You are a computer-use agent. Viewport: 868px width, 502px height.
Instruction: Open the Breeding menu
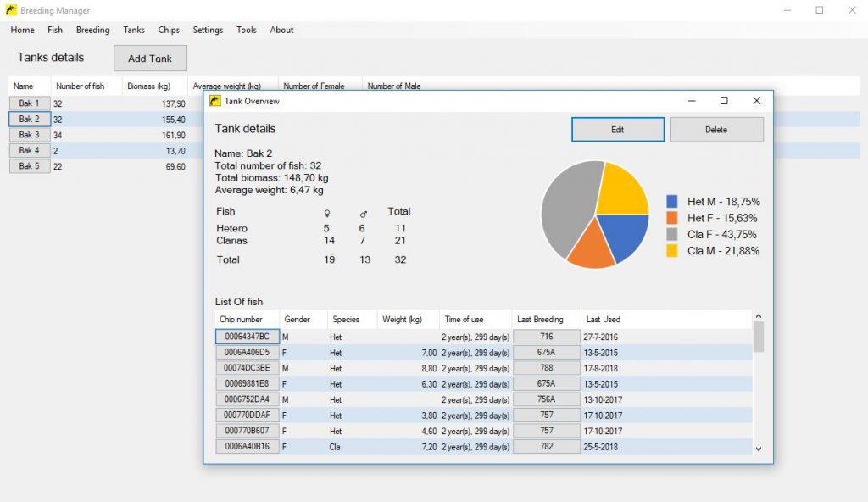coord(92,30)
